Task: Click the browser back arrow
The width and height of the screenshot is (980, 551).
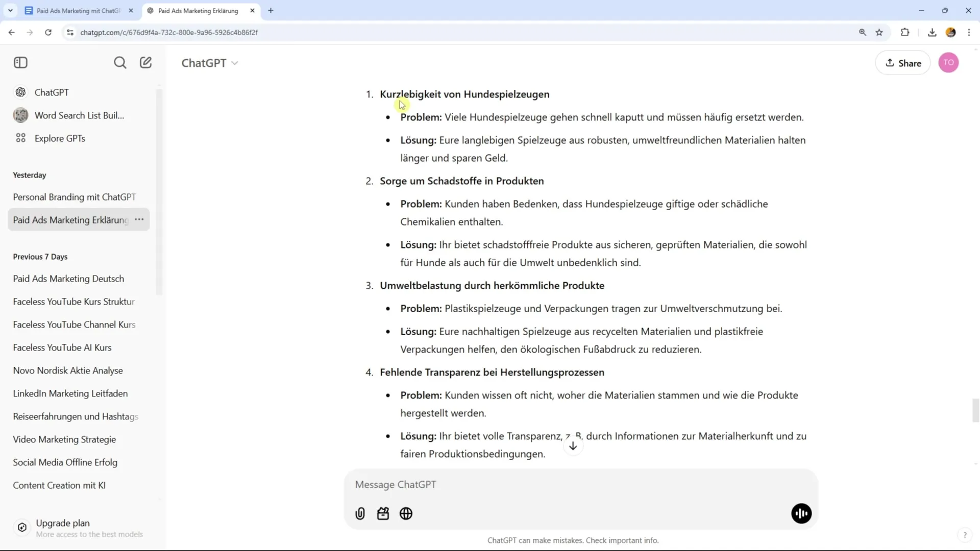Action: pos(12,32)
